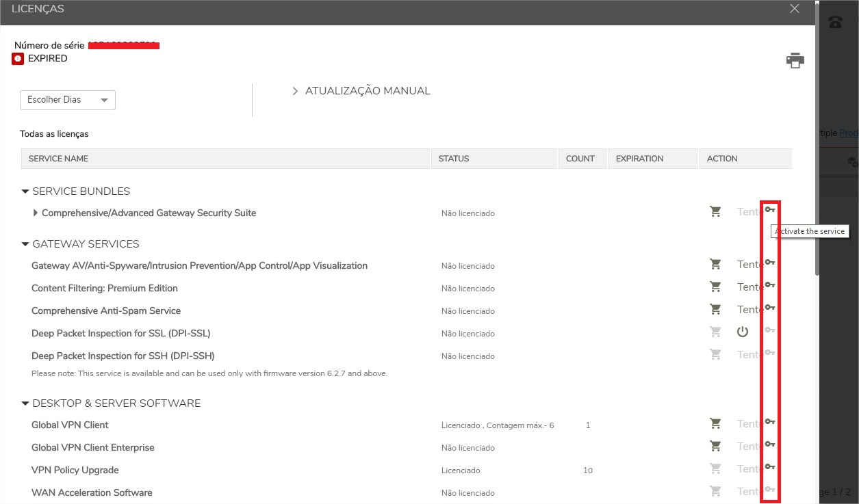
Task: Click key icon for DPI-SSL row
Action: (770, 330)
